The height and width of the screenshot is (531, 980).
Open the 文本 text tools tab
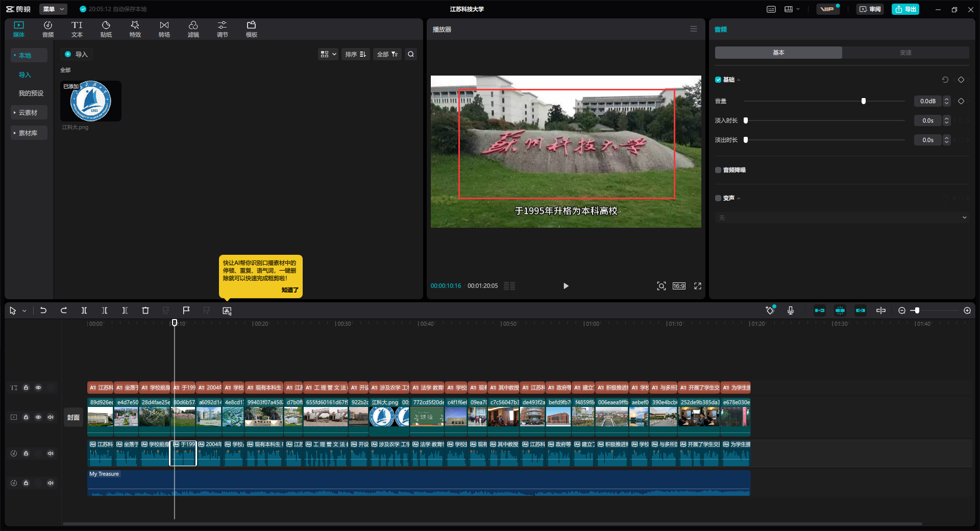click(x=77, y=29)
